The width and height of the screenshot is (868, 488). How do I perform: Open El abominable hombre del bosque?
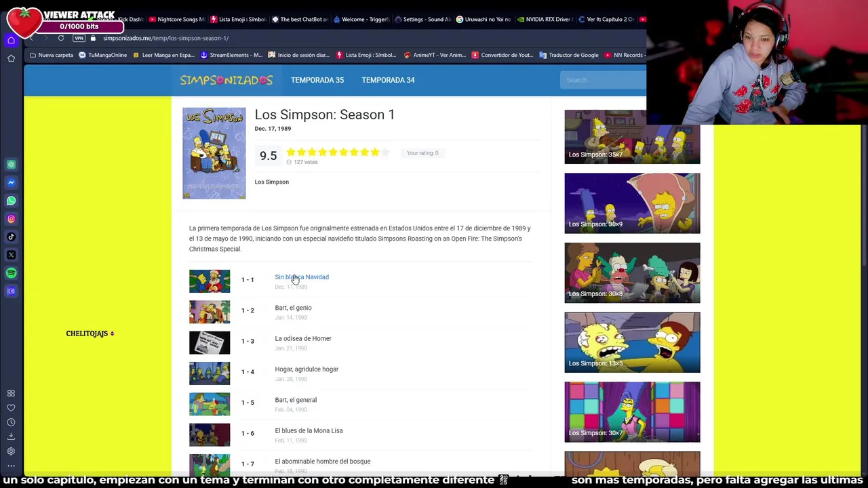(x=323, y=462)
